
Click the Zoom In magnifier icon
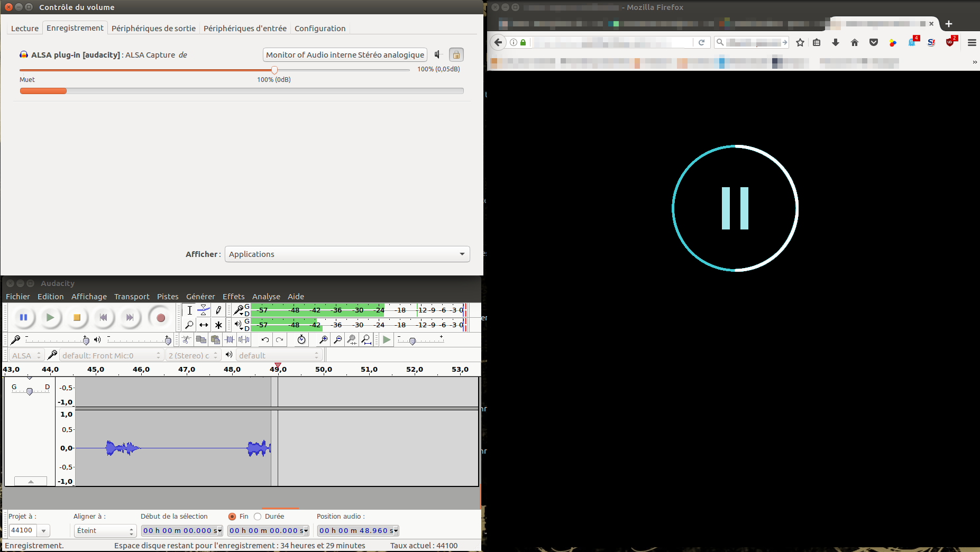323,339
